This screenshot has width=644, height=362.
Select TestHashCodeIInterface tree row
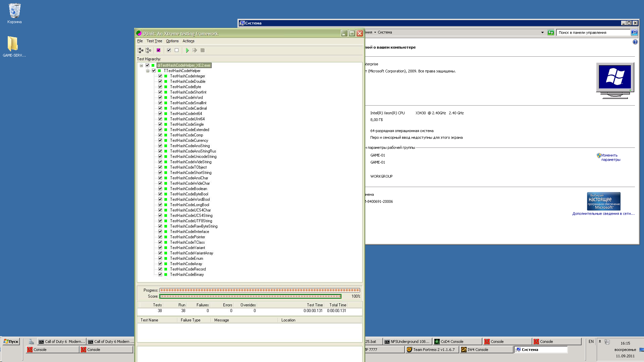[x=190, y=232]
